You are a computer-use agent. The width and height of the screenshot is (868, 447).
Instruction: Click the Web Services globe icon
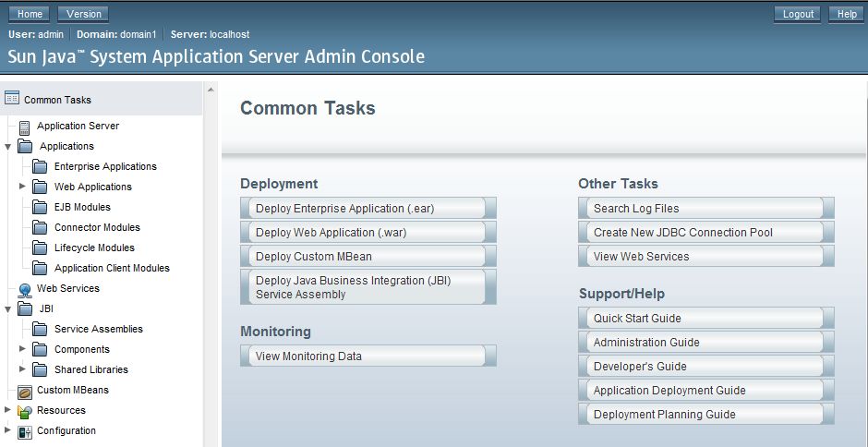(25, 289)
